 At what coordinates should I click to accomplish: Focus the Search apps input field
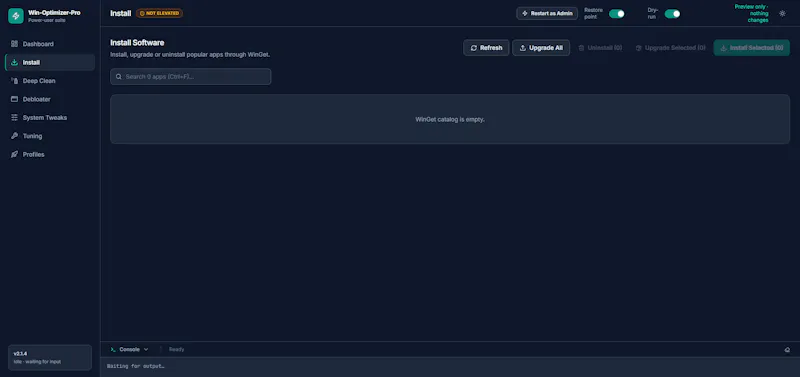pos(191,77)
